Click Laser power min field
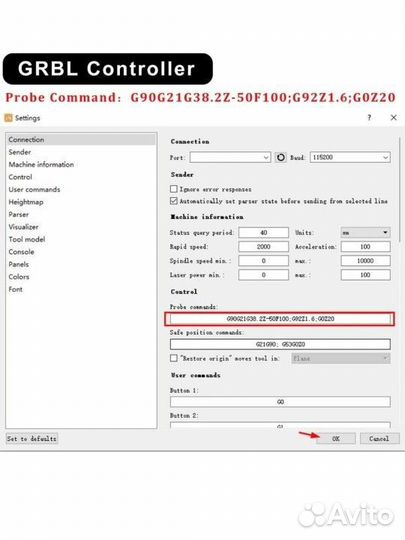Viewport: 405px width, 540px height. tap(263, 275)
